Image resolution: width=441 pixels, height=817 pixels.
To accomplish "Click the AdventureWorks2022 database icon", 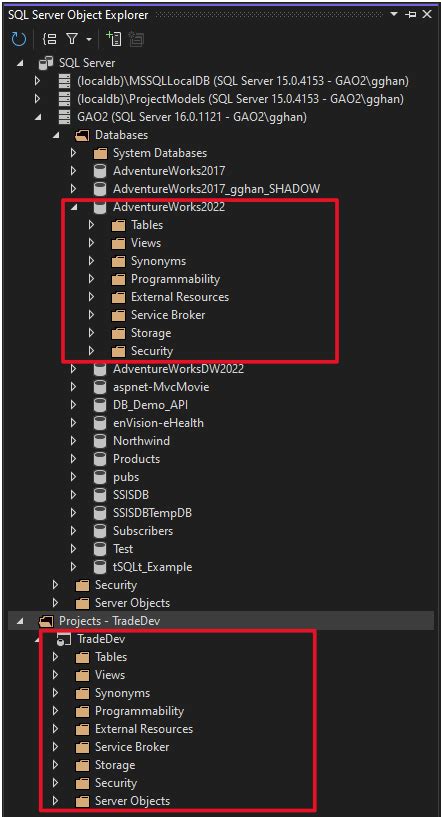I will (x=100, y=207).
